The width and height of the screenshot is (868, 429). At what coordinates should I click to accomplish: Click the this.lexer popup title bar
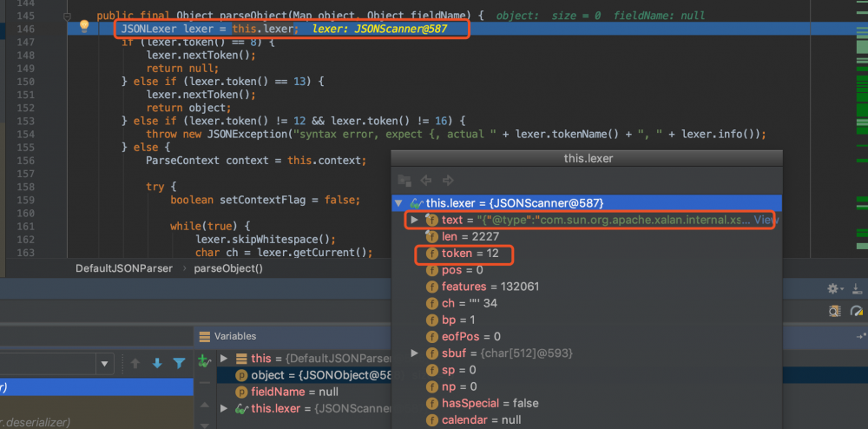pos(587,159)
